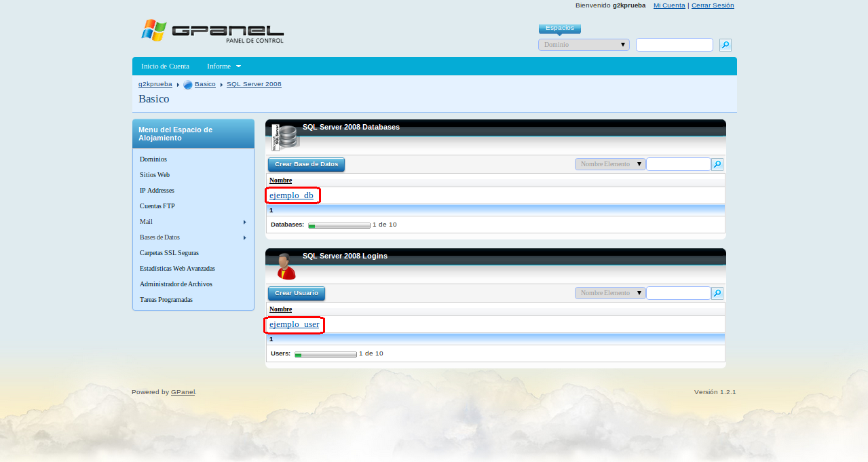Open the Dominio dropdown in header

[584, 45]
